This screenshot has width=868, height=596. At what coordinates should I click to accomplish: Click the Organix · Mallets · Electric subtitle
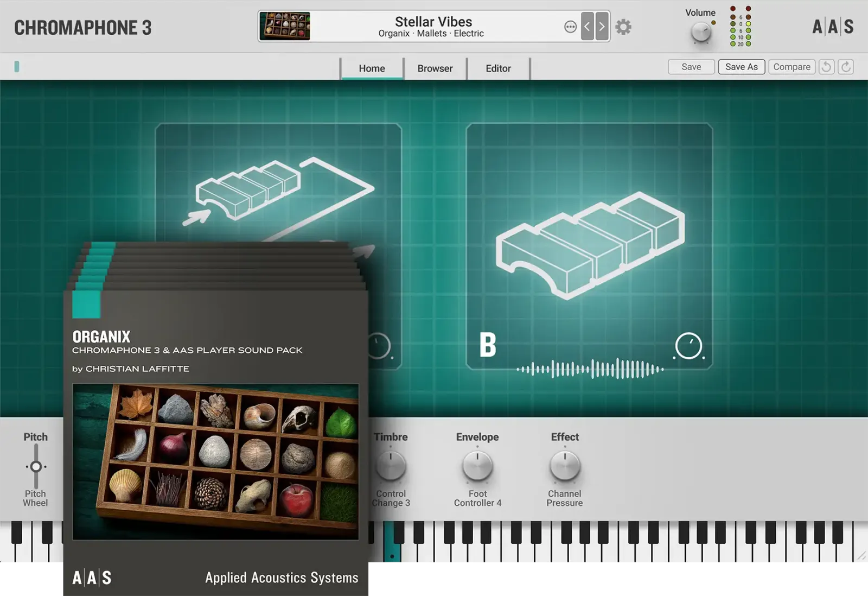(x=431, y=34)
